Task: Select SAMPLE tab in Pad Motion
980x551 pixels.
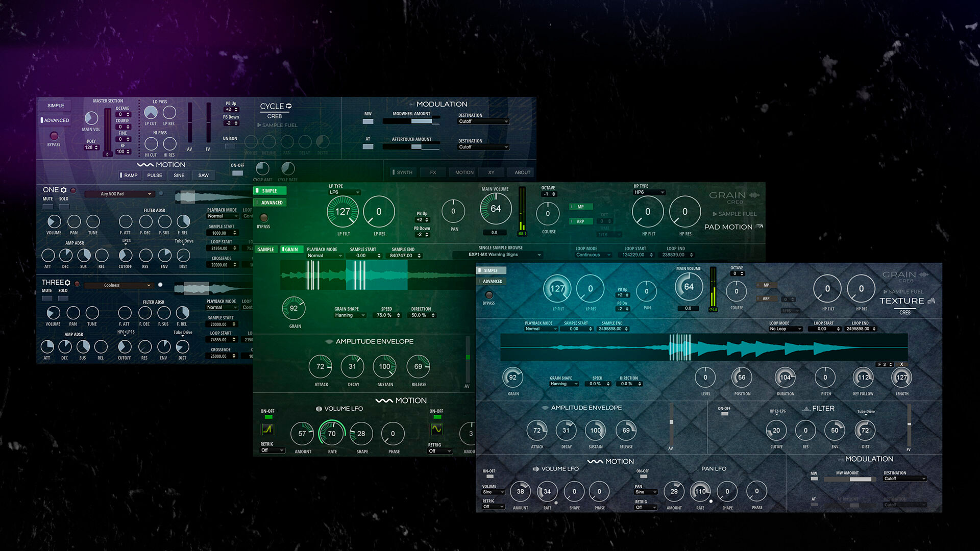Action: [266, 249]
